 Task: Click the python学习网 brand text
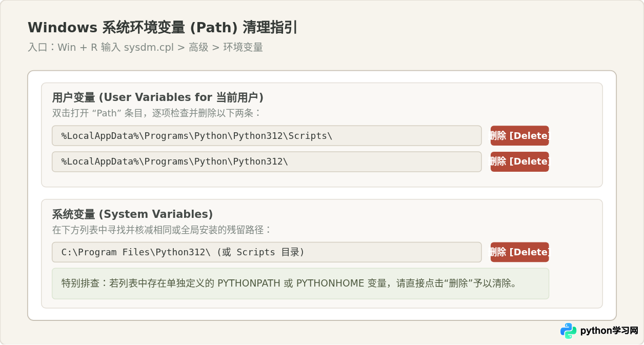coord(609,331)
